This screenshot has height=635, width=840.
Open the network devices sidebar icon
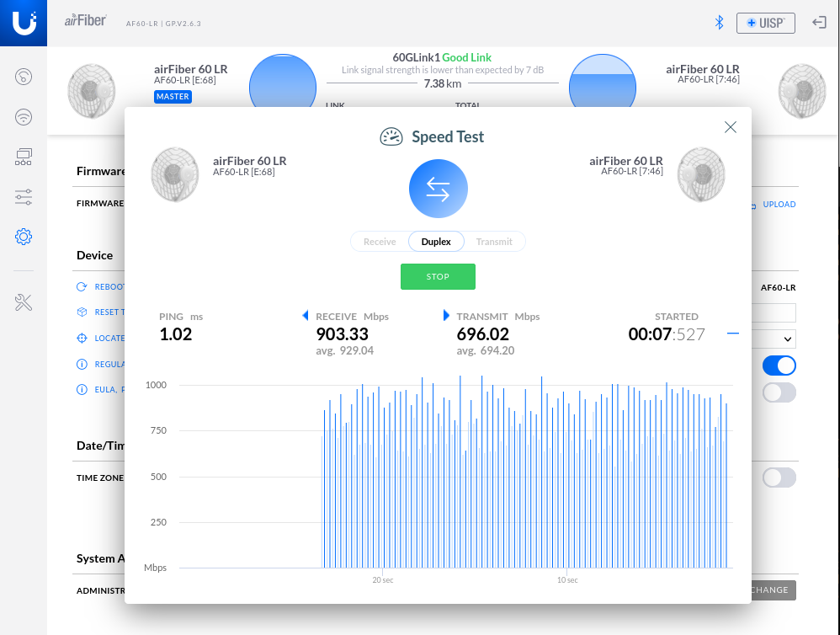24,157
